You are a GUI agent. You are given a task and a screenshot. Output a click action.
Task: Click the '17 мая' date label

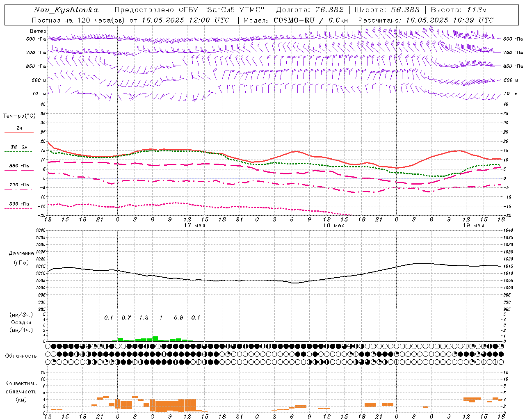pos(194,226)
